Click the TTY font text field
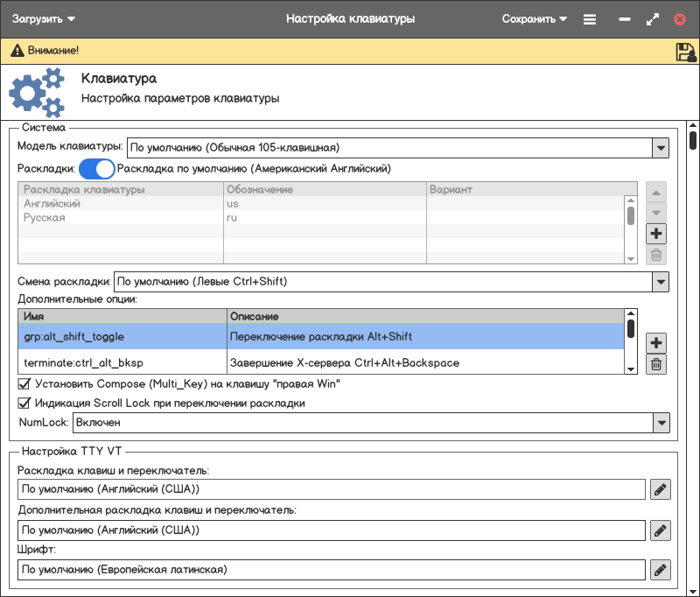 click(x=331, y=570)
